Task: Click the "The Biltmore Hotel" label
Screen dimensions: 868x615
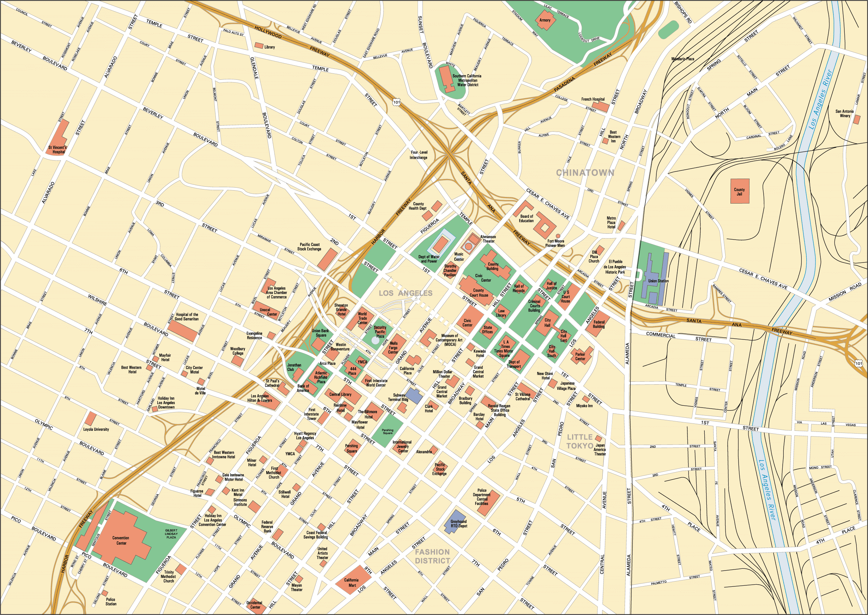Action: (x=368, y=414)
